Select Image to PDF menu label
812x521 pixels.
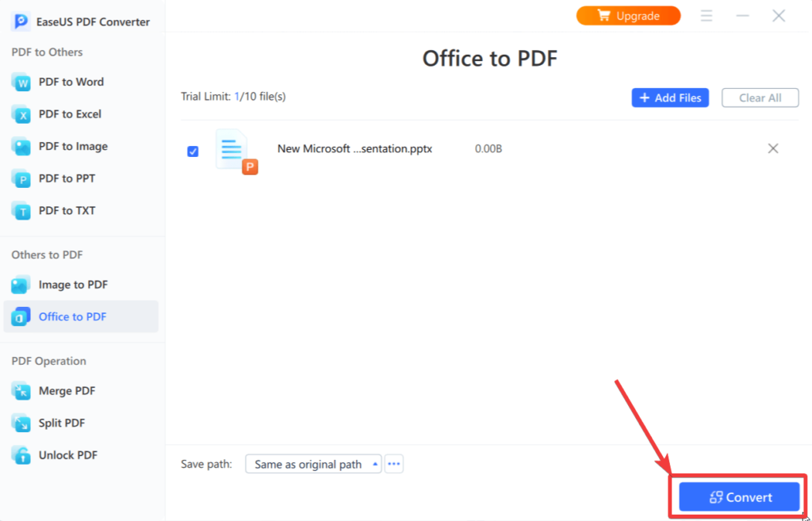point(73,285)
